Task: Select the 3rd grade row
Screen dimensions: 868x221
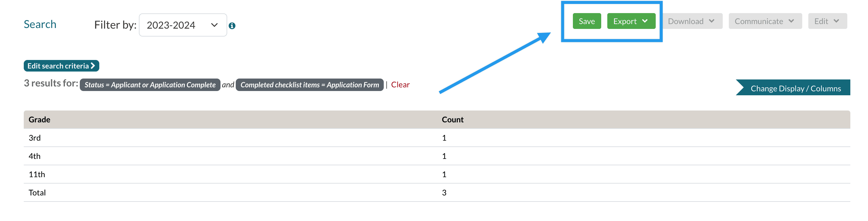Action: (35, 138)
